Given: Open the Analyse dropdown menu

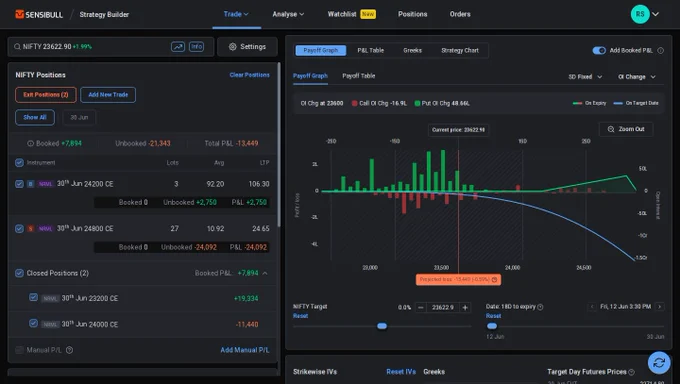Looking at the screenshot, I should coord(288,14).
